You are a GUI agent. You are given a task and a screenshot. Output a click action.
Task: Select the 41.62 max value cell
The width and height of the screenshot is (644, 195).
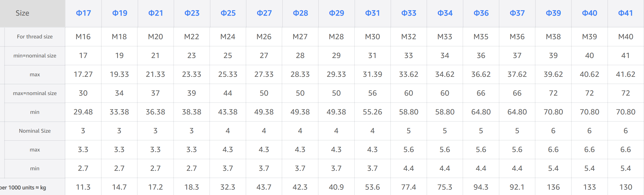coord(625,74)
